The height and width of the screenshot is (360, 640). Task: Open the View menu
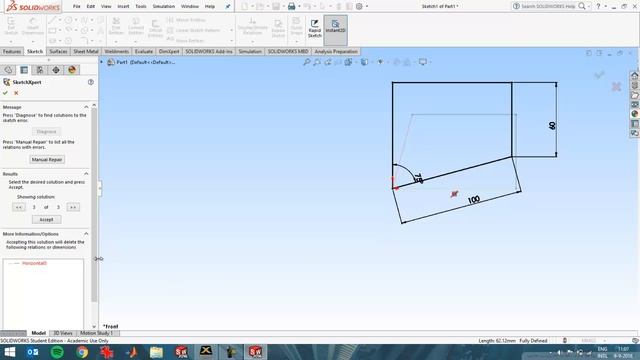[106, 6]
